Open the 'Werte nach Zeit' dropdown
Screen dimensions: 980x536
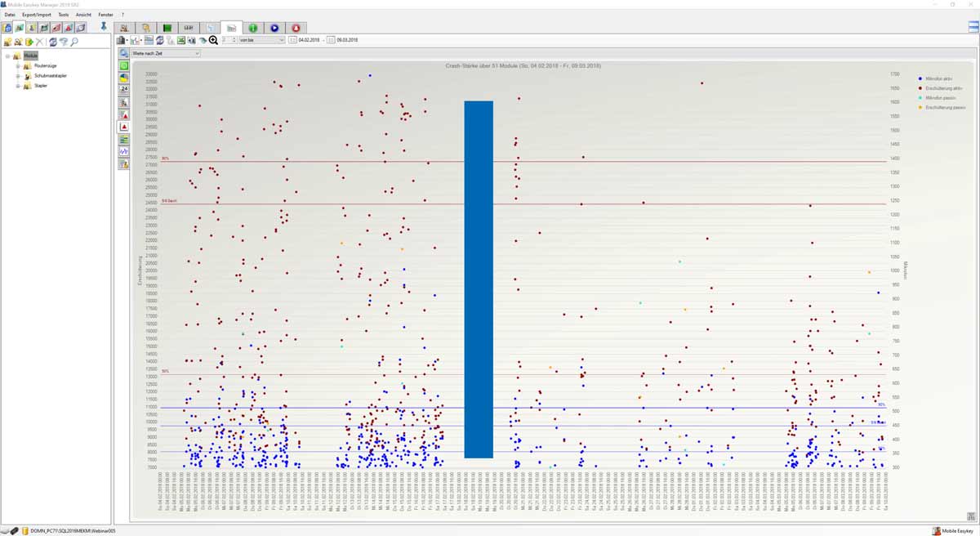[x=166, y=53]
